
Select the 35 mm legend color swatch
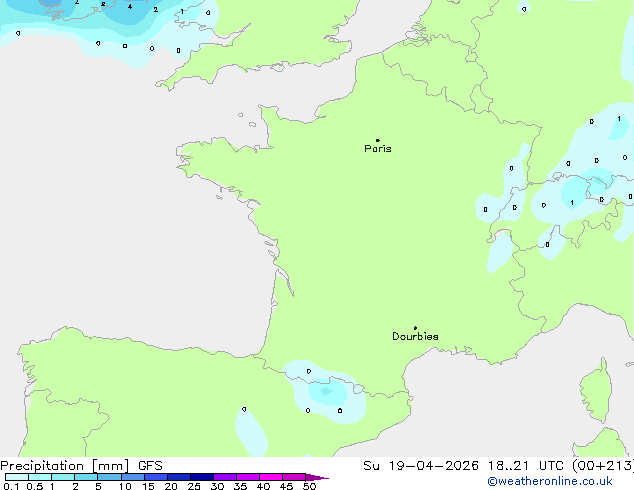(x=248, y=477)
